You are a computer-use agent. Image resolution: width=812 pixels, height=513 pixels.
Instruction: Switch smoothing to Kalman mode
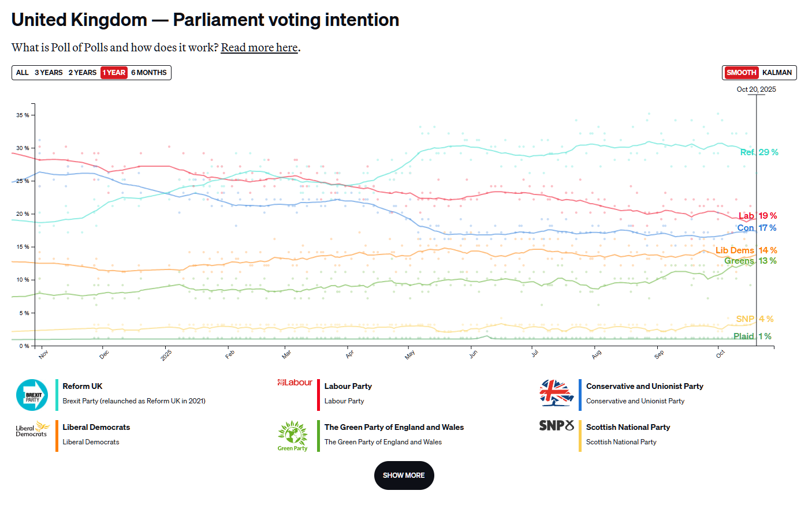pyautogui.click(x=777, y=73)
